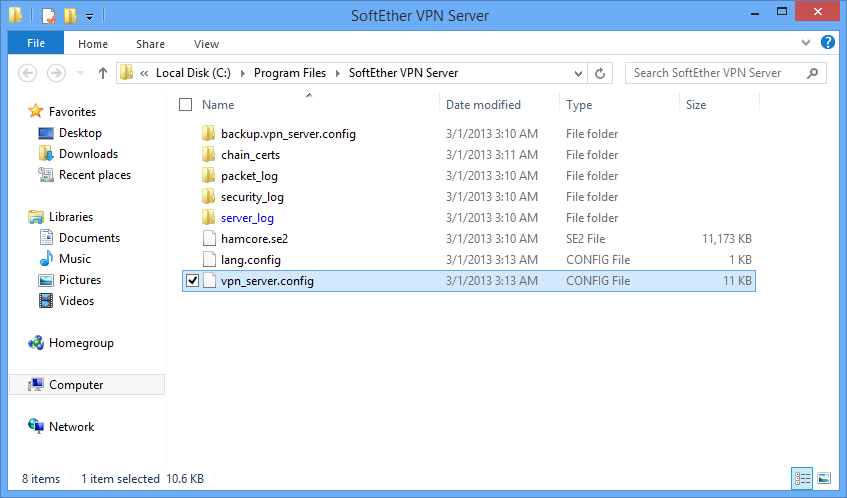Open the File menu
This screenshot has height=498, width=847.
point(36,43)
